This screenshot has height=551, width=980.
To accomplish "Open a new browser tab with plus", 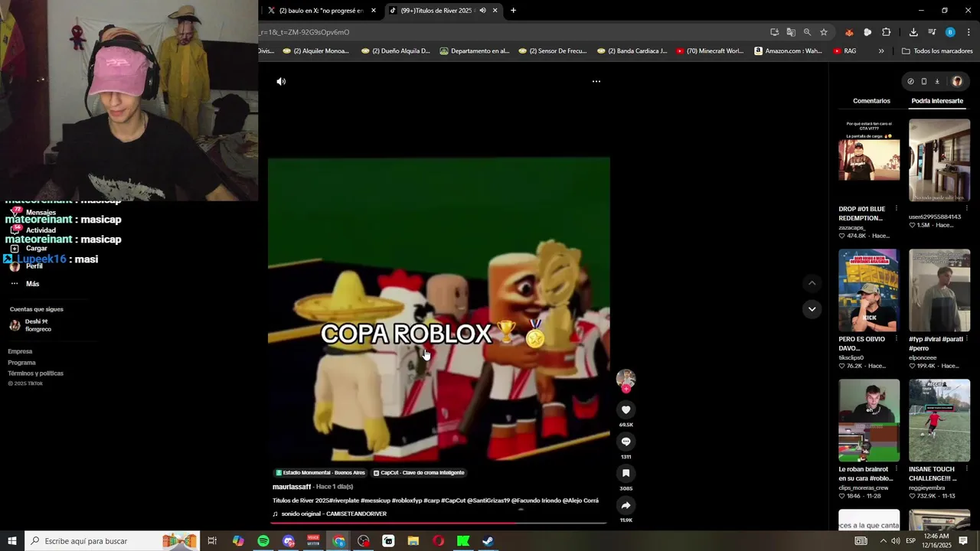I will [x=513, y=11].
